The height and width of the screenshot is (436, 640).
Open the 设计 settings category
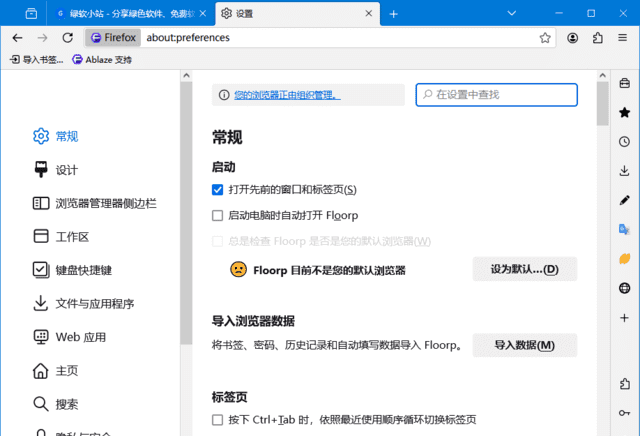tap(56, 170)
